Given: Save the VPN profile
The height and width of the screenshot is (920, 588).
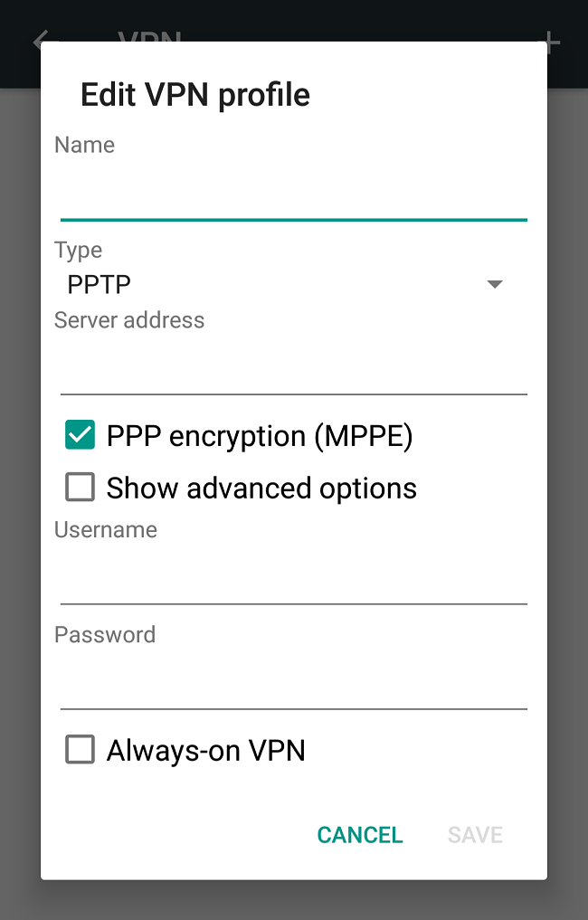Looking at the screenshot, I should 474,834.
